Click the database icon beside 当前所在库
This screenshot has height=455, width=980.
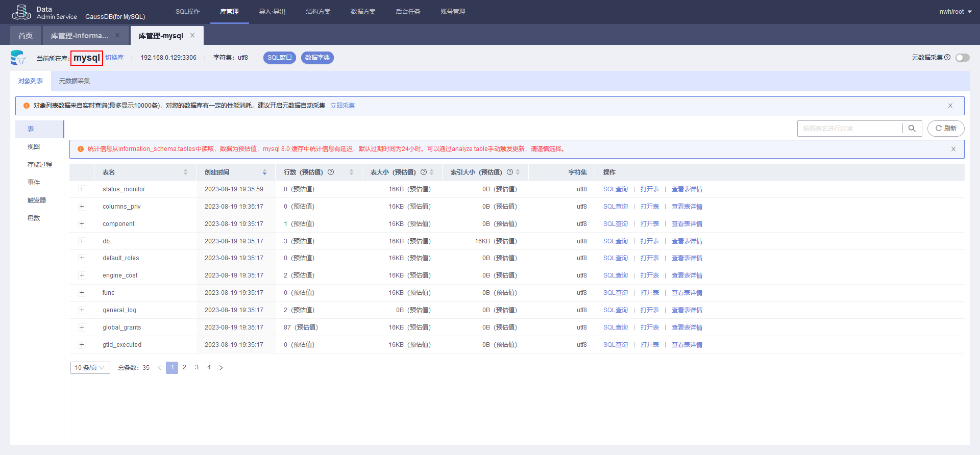(18, 58)
